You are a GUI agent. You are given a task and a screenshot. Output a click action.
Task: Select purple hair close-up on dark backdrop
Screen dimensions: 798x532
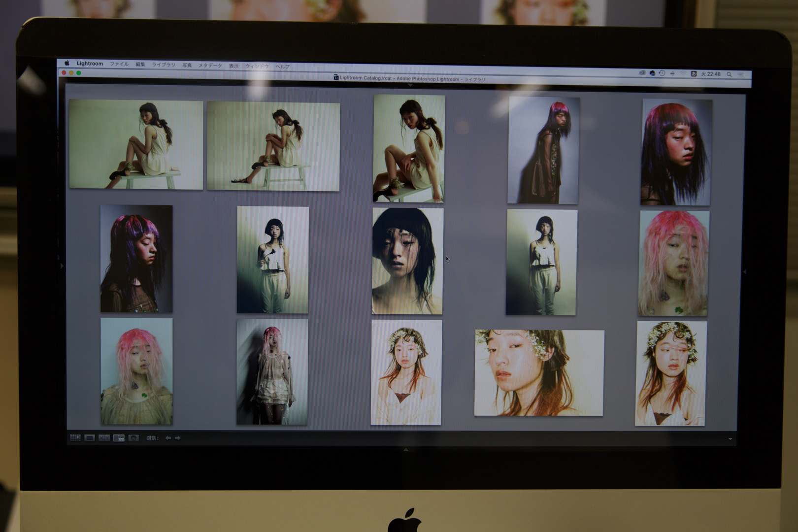click(136, 259)
